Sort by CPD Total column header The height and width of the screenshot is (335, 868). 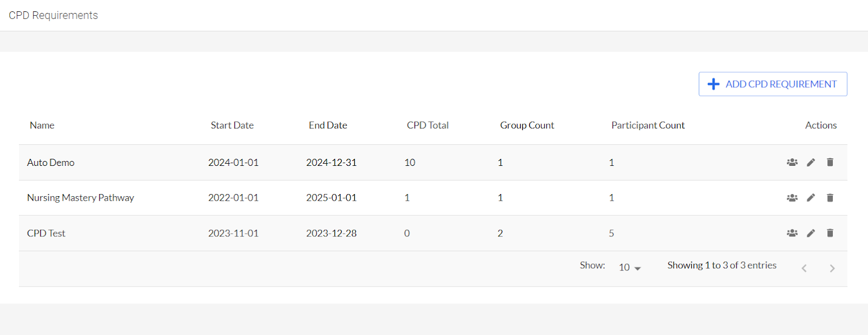tap(427, 125)
